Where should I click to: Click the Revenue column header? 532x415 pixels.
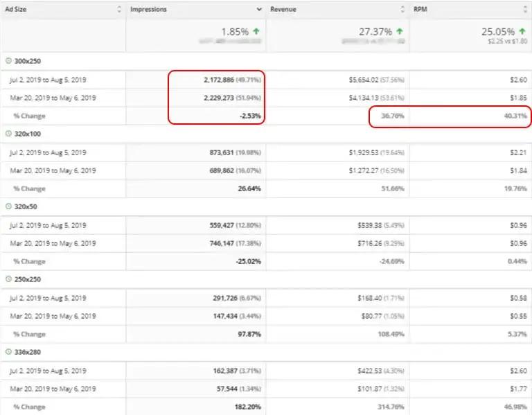coord(283,9)
